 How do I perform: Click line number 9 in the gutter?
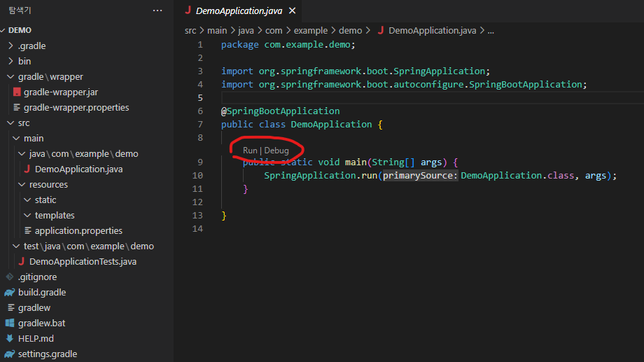coord(200,162)
